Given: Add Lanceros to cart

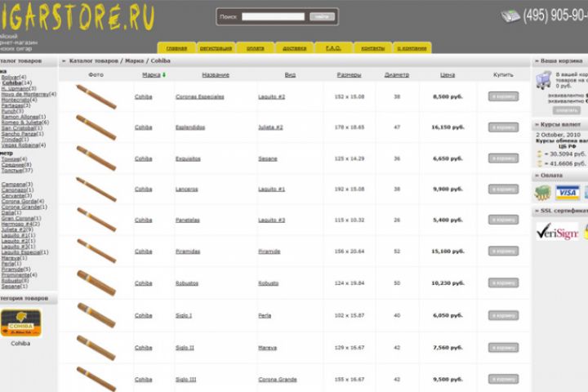Looking at the screenshot, I should [503, 189].
